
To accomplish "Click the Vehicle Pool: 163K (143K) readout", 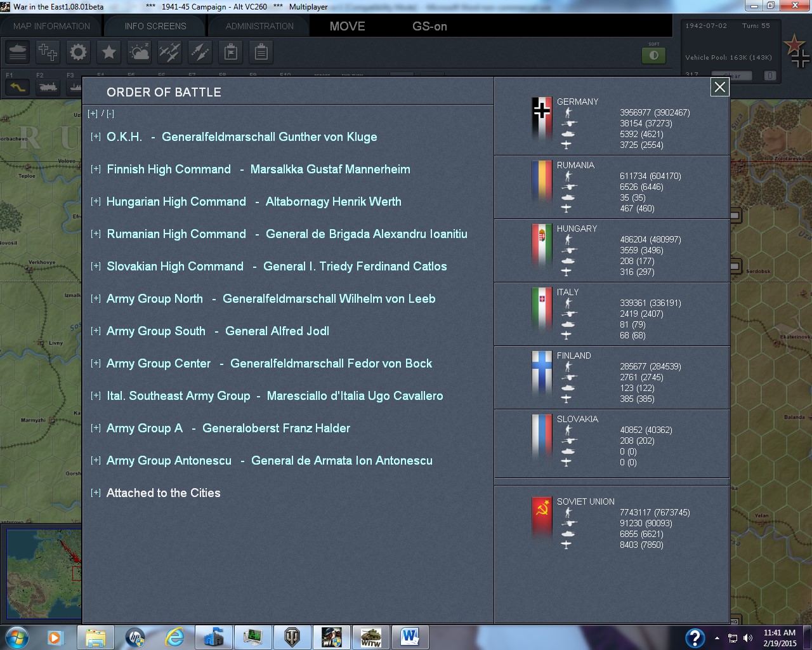I will (x=728, y=57).
